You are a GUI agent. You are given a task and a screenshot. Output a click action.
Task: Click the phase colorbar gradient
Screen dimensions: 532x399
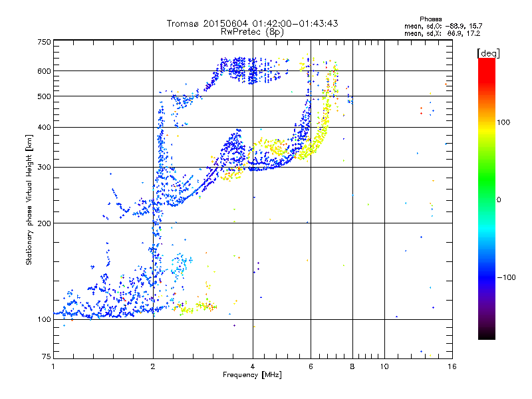(x=487, y=198)
